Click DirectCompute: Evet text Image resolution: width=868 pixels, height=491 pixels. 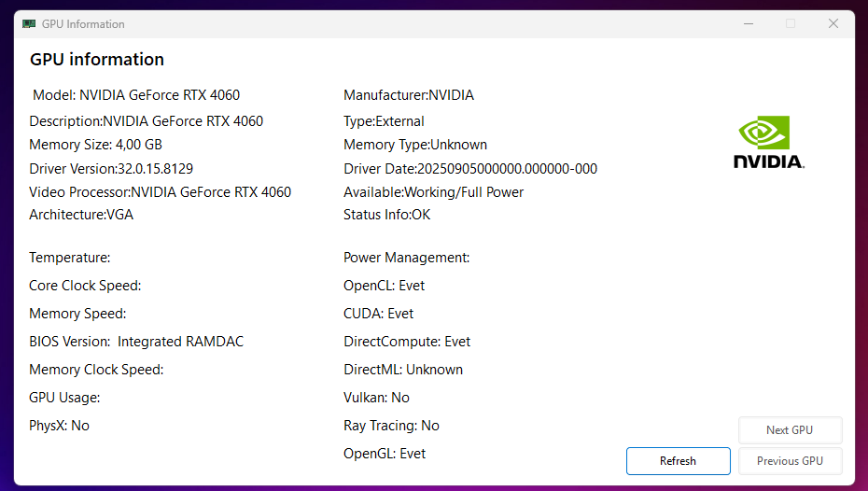407,342
